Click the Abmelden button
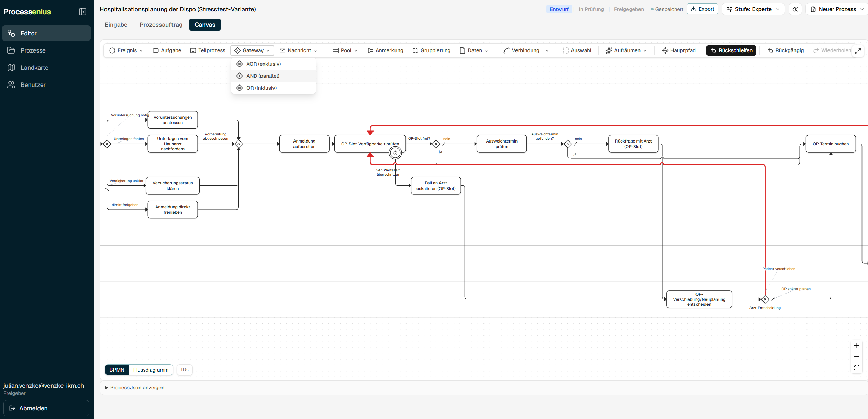868x419 pixels. (46, 408)
